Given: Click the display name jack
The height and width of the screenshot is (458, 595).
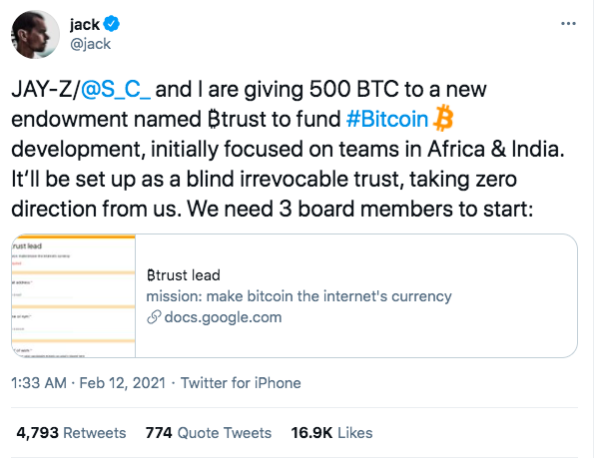Looking at the screenshot, I should pyautogui.click(x=85, y=25).
